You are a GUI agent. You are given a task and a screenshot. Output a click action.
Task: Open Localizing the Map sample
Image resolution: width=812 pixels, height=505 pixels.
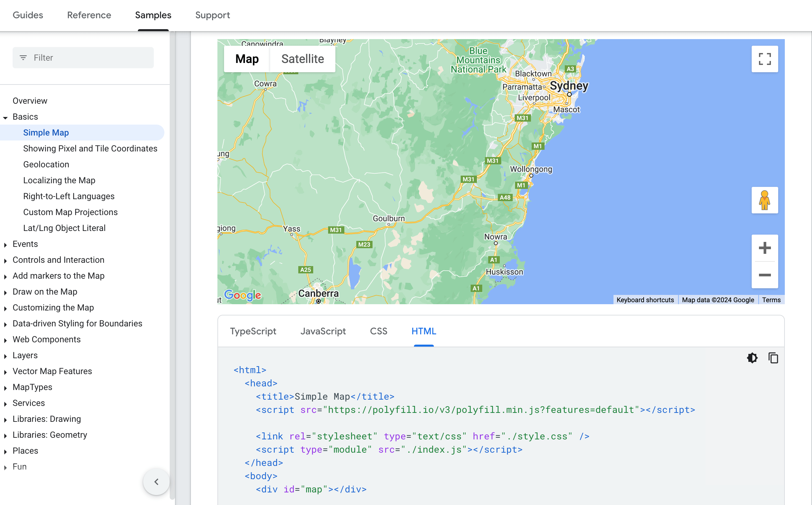(59, 180)
